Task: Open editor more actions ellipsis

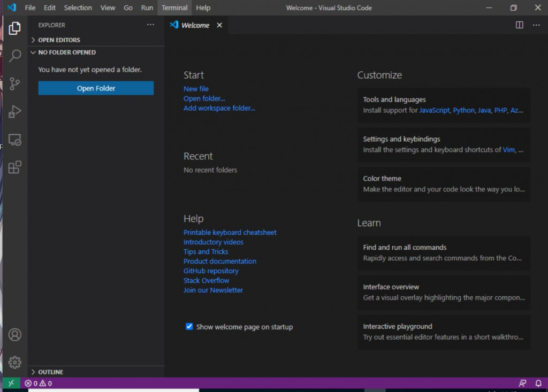Action: [536, 25]
